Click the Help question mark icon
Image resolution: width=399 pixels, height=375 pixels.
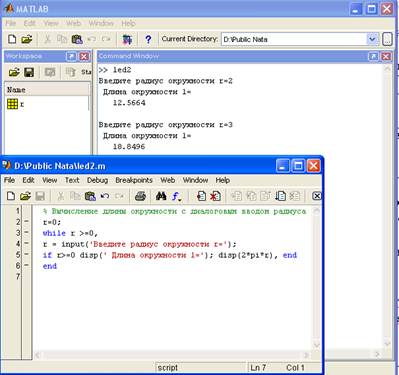pyautogui.click(x=148, y=39)
